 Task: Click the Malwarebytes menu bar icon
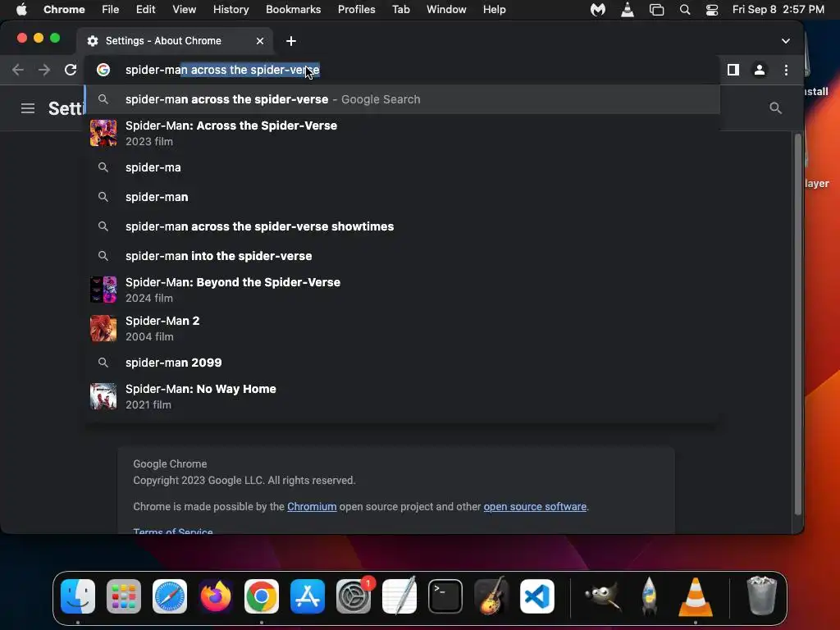(x=598, y=9)
